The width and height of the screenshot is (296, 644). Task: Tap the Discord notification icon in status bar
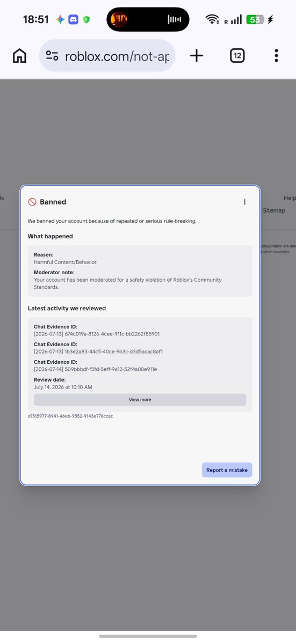[x=74, y=20]
